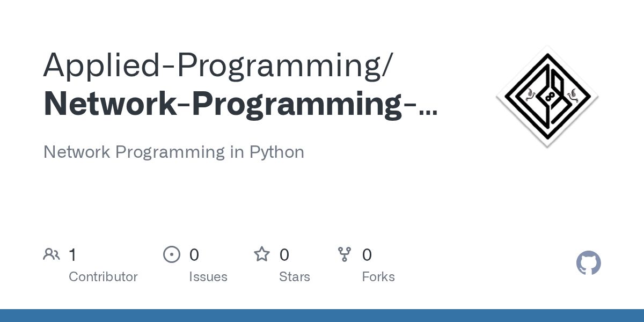
Task: Click the GitHub Octocat logo icon
Action: point(589,264)
